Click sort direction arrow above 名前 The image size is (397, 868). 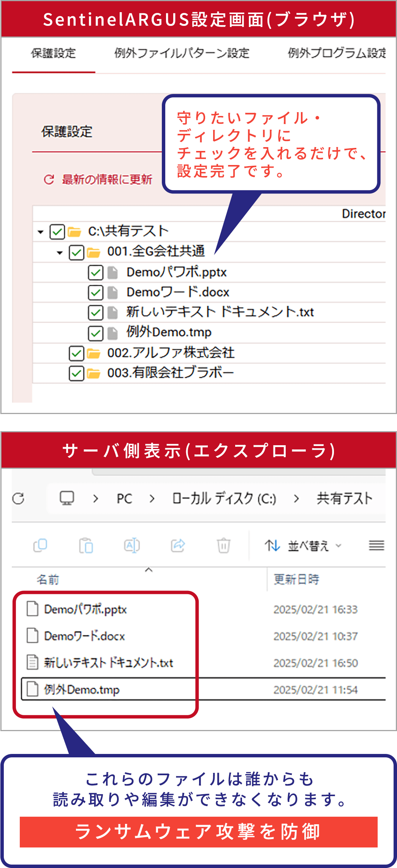point(149,570)
